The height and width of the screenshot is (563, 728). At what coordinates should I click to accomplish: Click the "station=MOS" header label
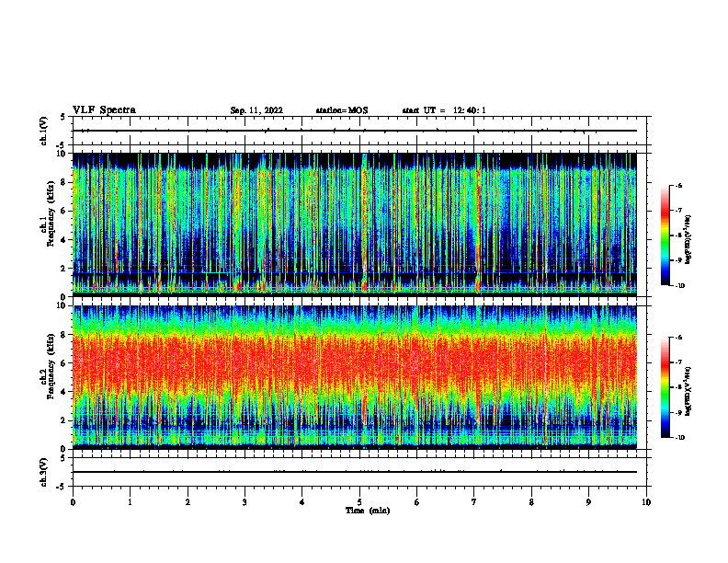tap(342, 110)
